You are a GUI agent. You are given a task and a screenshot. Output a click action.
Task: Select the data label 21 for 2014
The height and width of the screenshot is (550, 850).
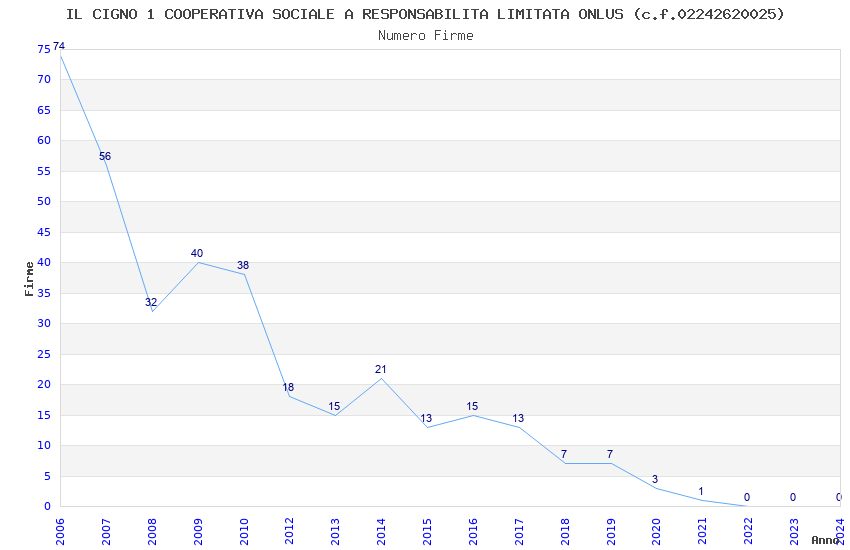click(x=381, y=369)
